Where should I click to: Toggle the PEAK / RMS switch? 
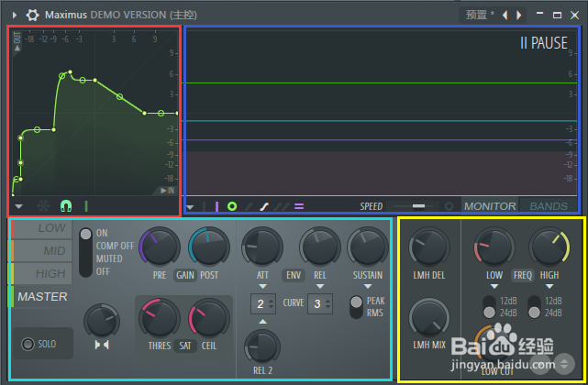coord(356,307)
